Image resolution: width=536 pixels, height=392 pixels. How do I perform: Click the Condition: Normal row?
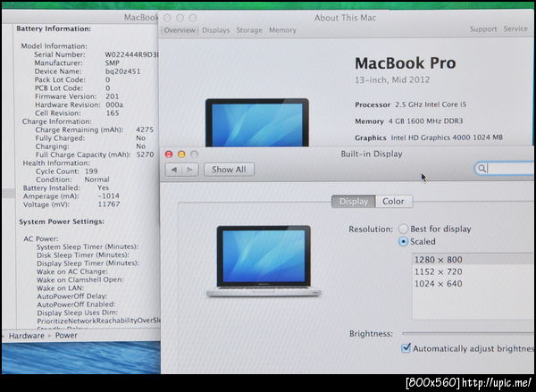[72, 179]
